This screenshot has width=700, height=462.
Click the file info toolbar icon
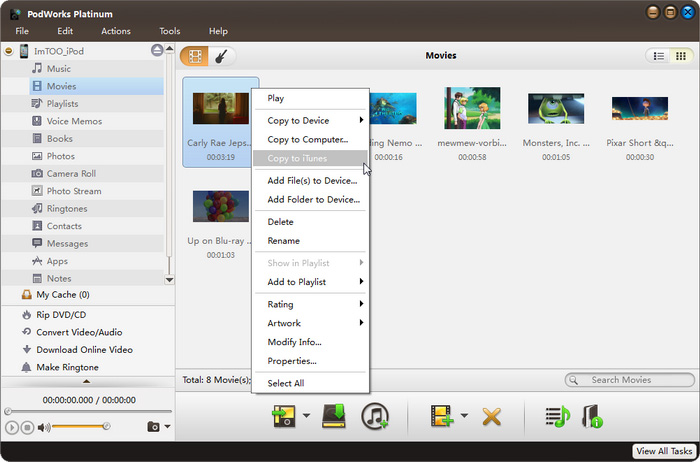[592, 416]
